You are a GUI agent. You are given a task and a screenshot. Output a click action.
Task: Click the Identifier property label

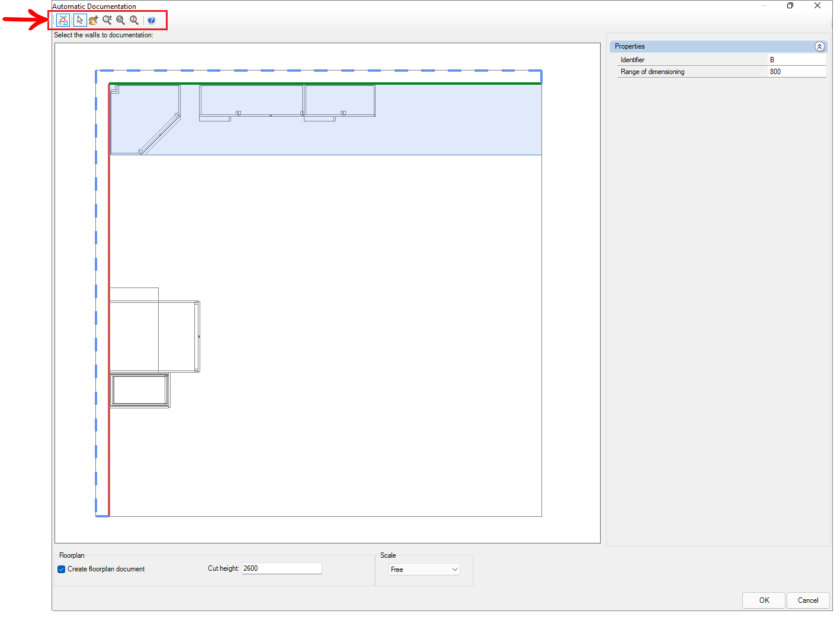pos(633,60)
